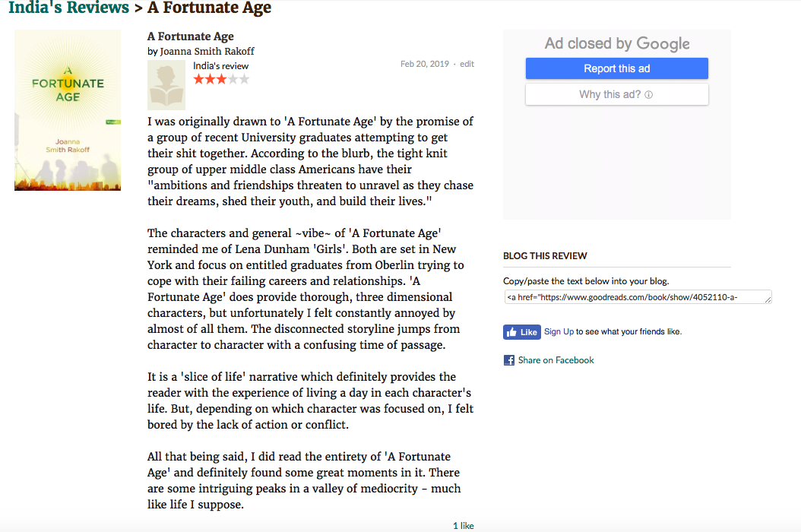The image size is (801, 532).
Task: Click the resize handle of the embed code box
Action: (768, 300)
